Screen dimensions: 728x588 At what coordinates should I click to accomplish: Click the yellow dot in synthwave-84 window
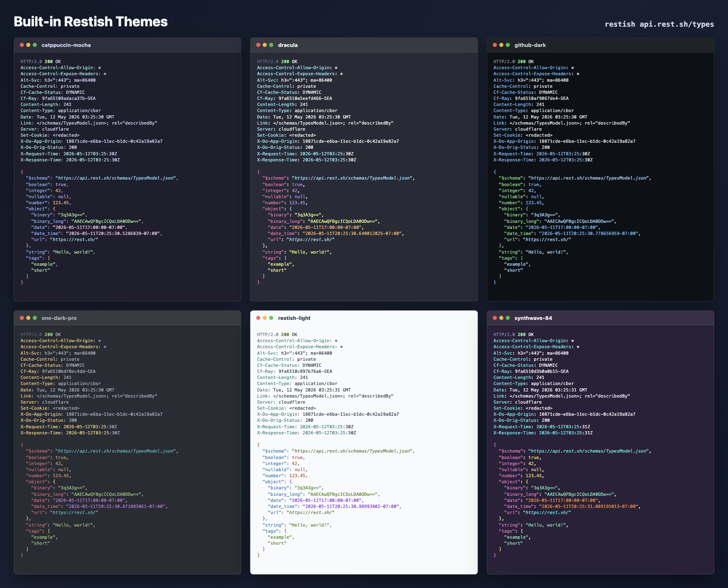502,318
